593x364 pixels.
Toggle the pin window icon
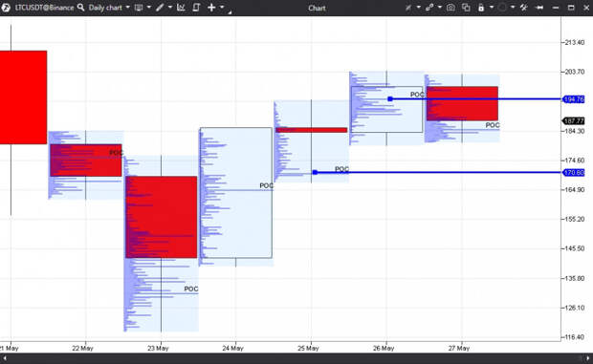pyautogui.click(x=539, y=8)
